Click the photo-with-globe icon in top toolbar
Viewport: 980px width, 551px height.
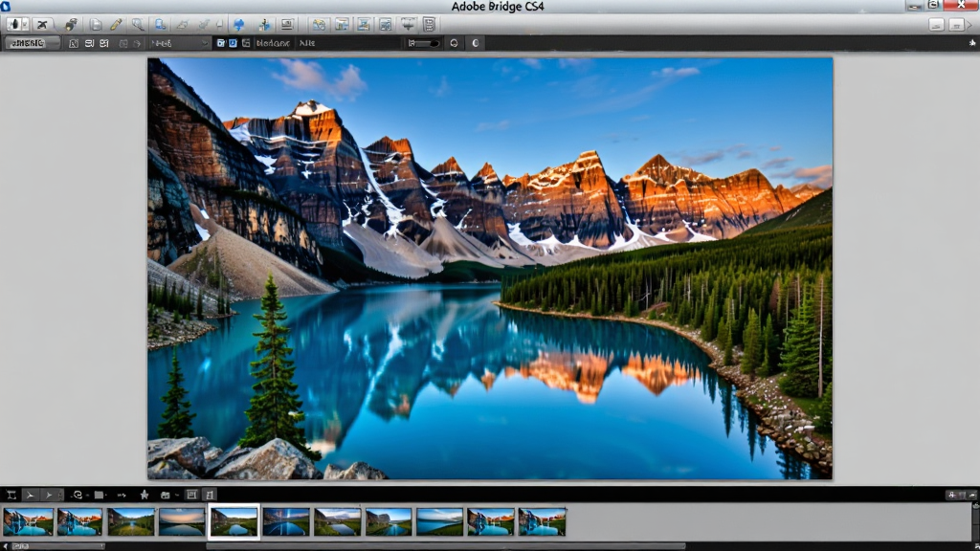click(x=320, y=24)
